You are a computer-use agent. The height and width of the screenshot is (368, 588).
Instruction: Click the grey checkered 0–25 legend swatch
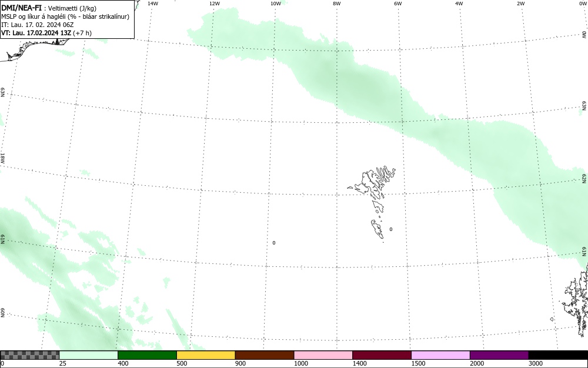pyautogui.click(x=29, y=355)
